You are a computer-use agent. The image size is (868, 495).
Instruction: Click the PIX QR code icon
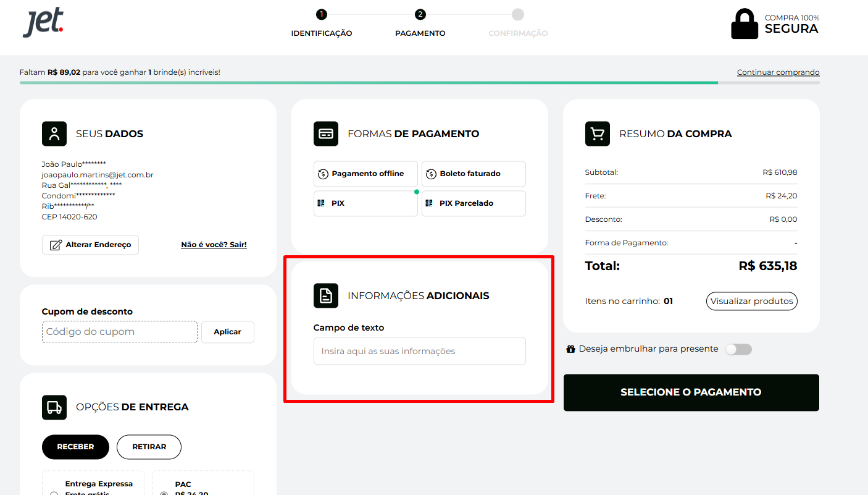[x=321, y=203]
